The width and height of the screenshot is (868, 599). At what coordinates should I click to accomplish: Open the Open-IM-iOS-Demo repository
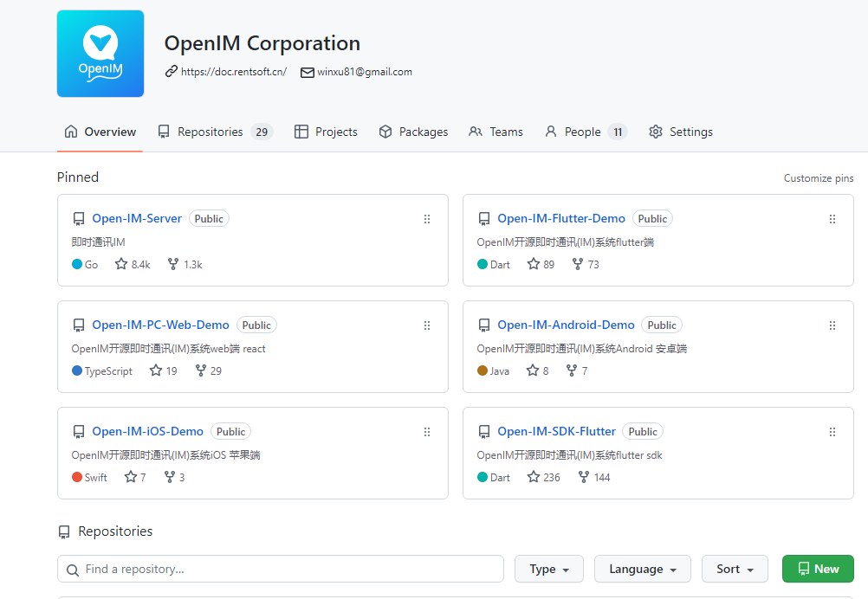(x=148, y=431)
